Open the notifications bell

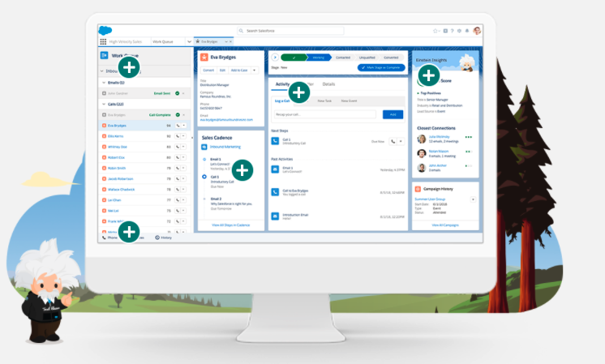tap(467, 31)
